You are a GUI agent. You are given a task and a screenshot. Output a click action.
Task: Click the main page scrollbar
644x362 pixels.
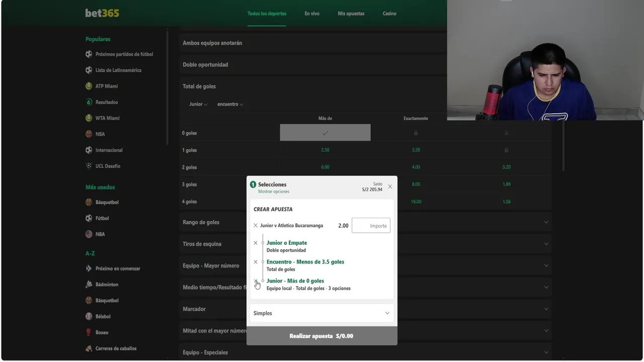click(x=563, y=146)
